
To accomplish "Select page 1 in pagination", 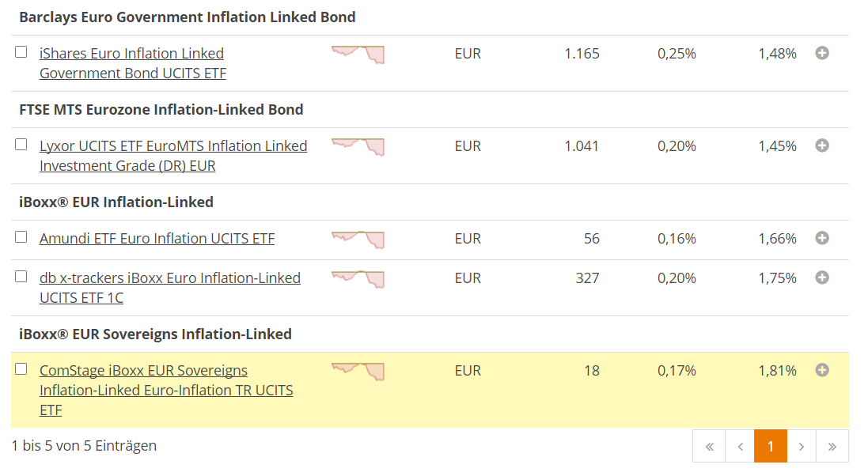I will coord(771,447).
